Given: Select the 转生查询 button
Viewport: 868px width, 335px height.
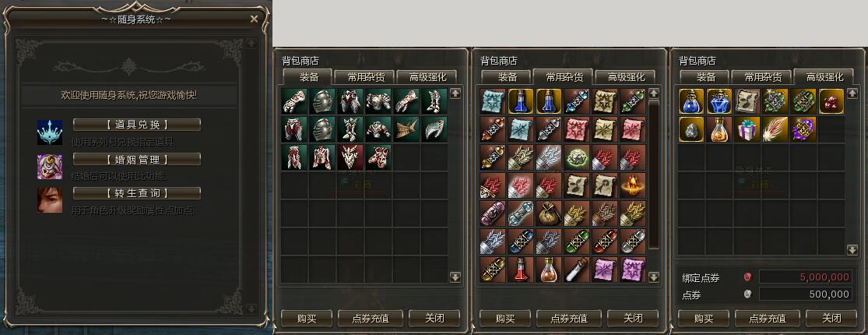Looking at the screenshot, I should [137, 193].
